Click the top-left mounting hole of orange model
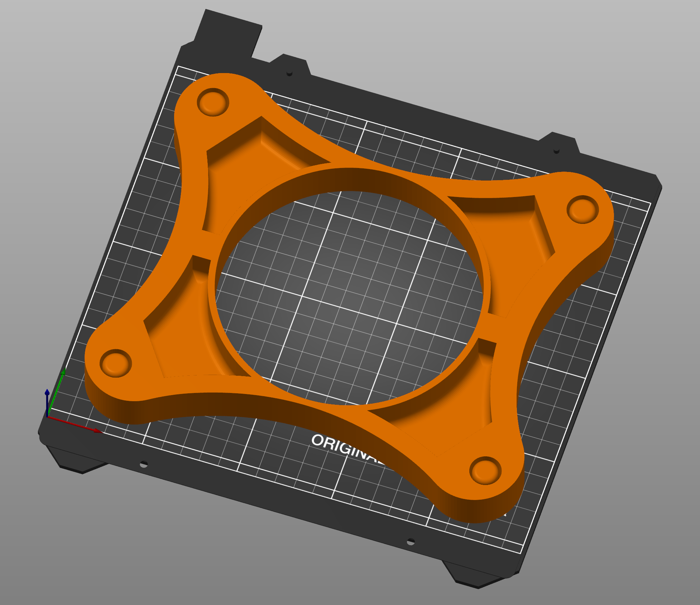700x605 pixels. (x=213, y=102)
